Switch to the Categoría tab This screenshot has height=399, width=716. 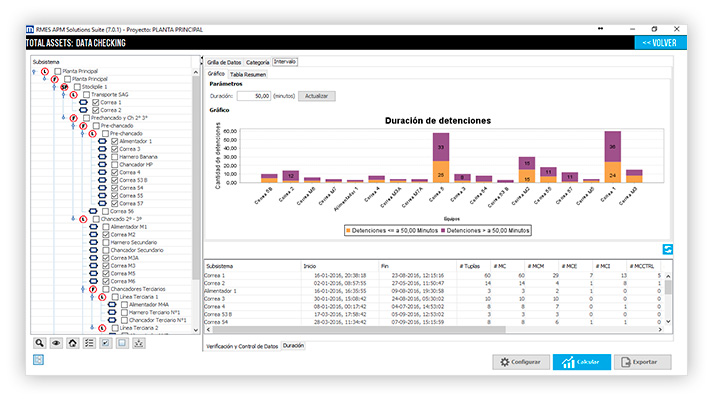[258, 62]
